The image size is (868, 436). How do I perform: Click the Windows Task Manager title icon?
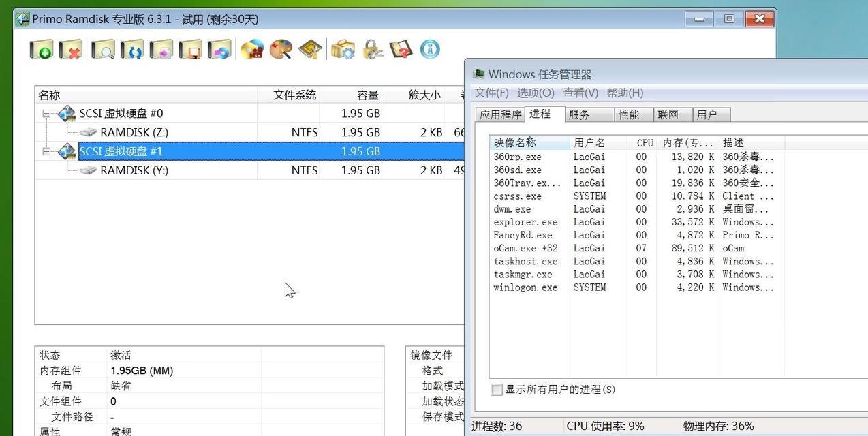(479, 74)
